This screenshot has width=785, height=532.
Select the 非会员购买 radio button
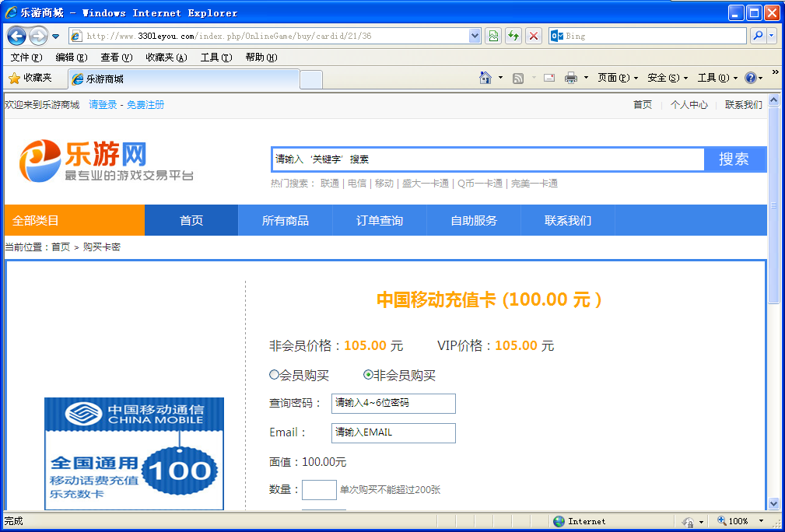[368, 374]
